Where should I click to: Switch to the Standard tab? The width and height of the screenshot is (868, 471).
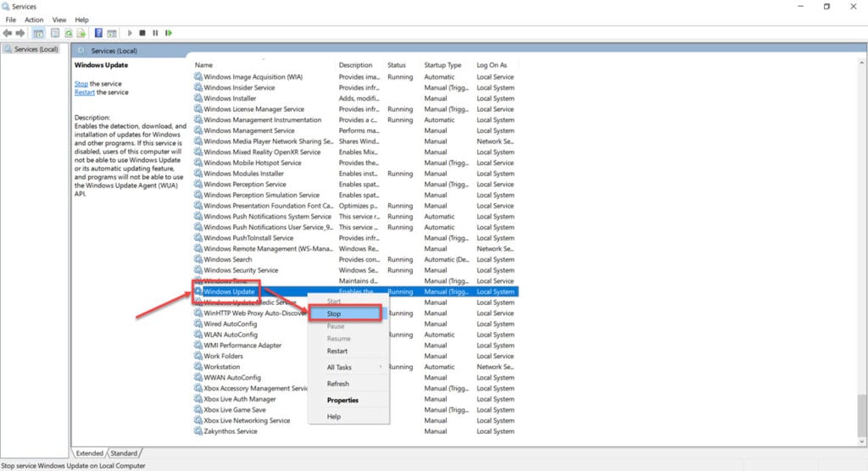pyautogui.click(x=124, y=453)
